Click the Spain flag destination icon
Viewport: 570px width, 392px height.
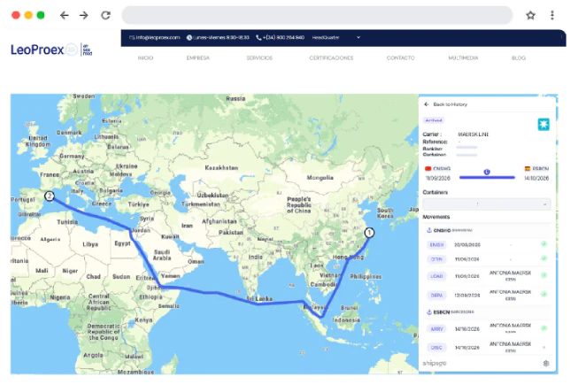(x=528, y=169)
